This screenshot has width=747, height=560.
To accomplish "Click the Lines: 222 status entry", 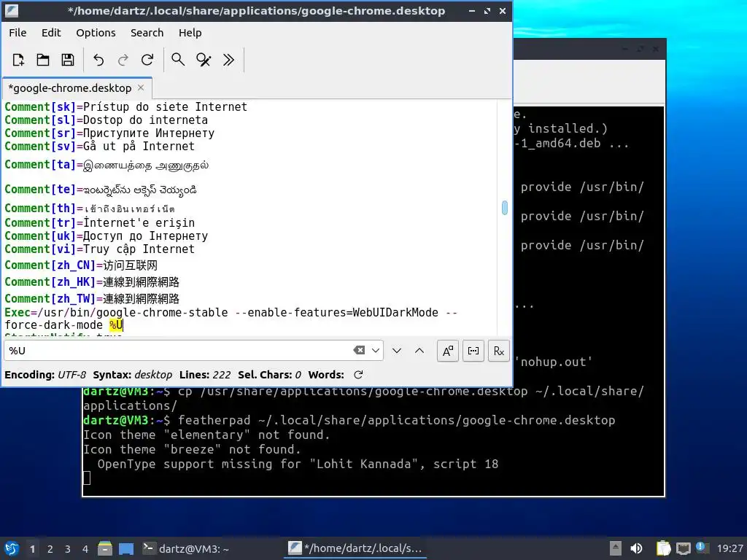I will click(x=205, y=375).
